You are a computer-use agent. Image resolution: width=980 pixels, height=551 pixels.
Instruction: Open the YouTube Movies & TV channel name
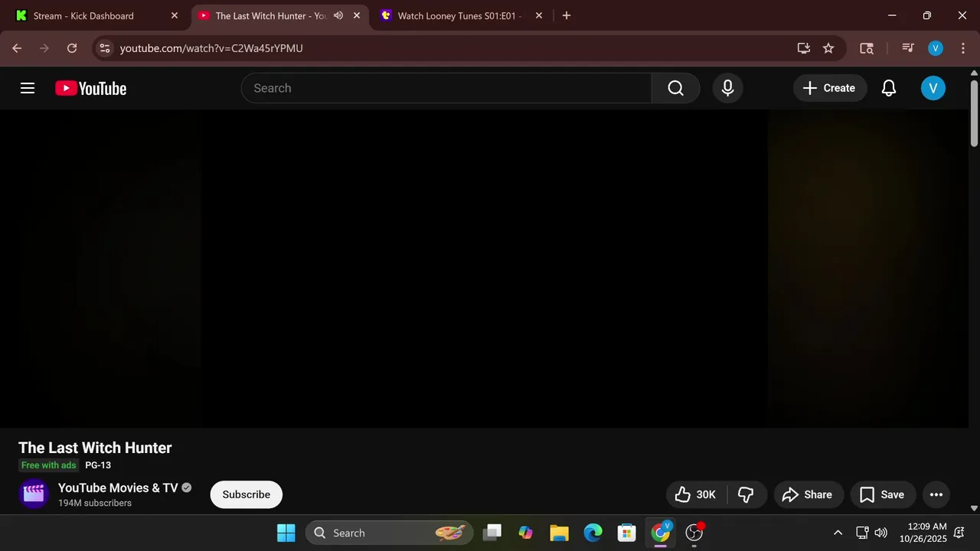(118, 487)
